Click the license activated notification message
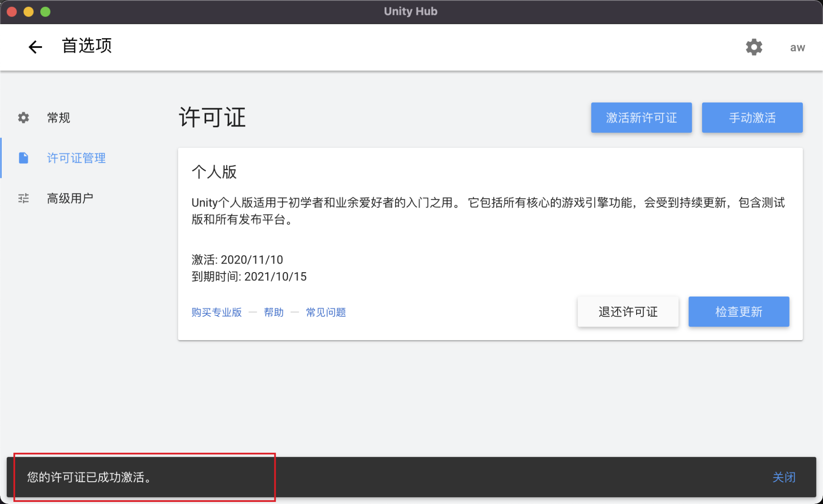 [89, 477]
